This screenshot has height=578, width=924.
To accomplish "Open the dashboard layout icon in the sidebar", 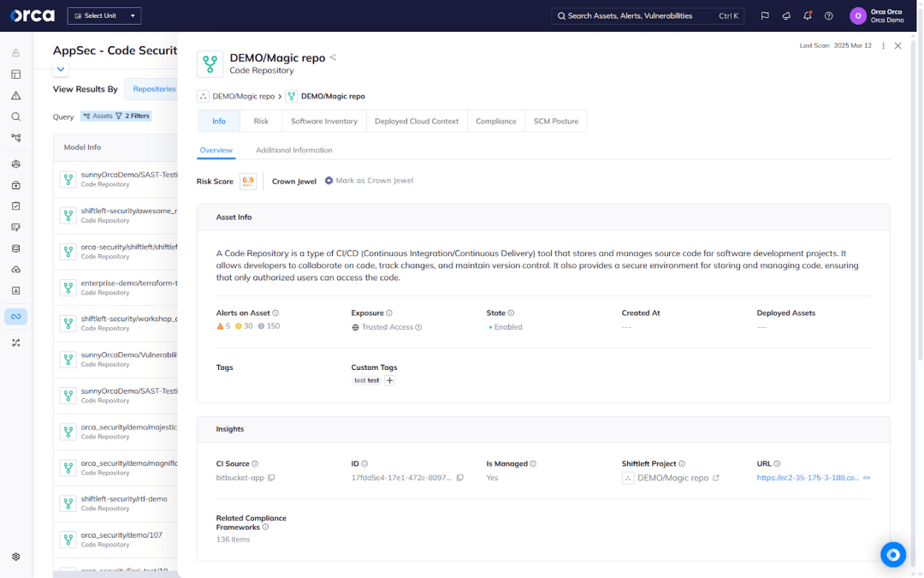I will (x=16, y=74).
